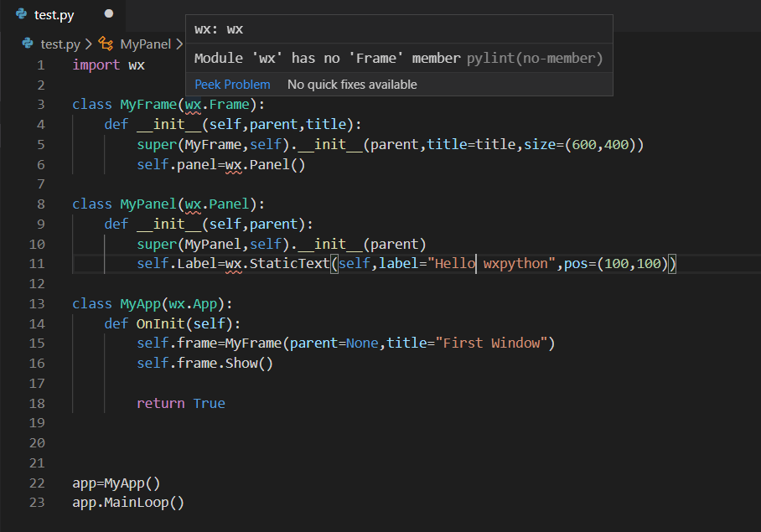Click app.MainLoop() on line 23
761x532 pixels.
pos(128,502)
